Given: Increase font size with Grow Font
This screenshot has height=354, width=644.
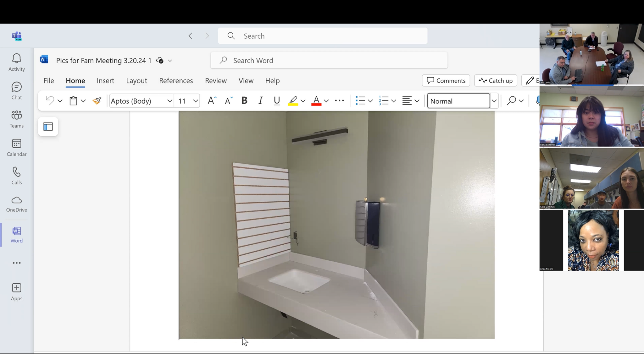Looking at the screenshot, I should [212, 101].
